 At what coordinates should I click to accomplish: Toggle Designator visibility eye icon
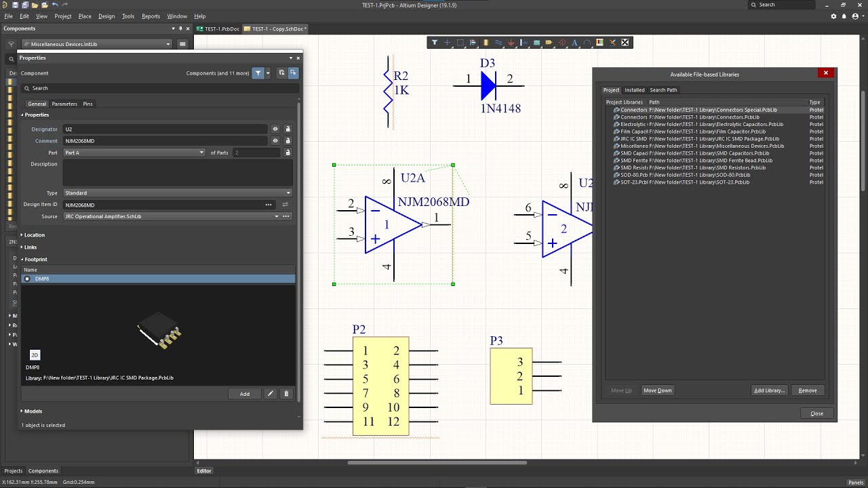tap(275, 129)
